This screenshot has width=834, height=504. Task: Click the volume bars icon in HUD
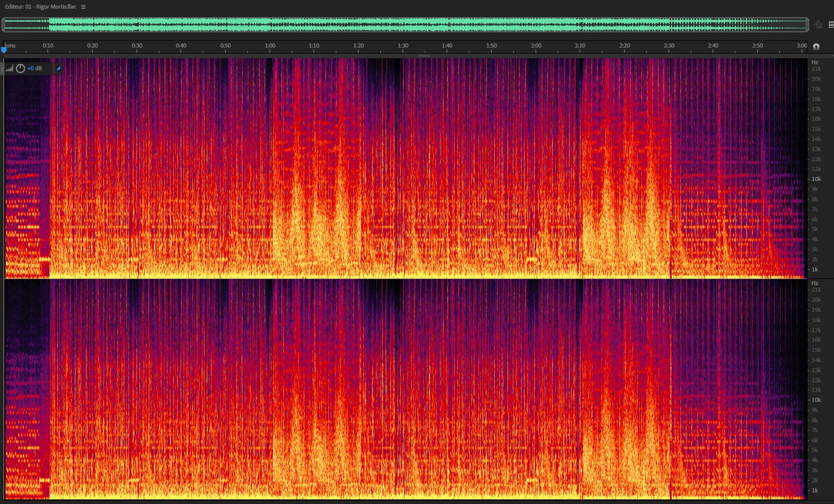click(x=10, y=68)
